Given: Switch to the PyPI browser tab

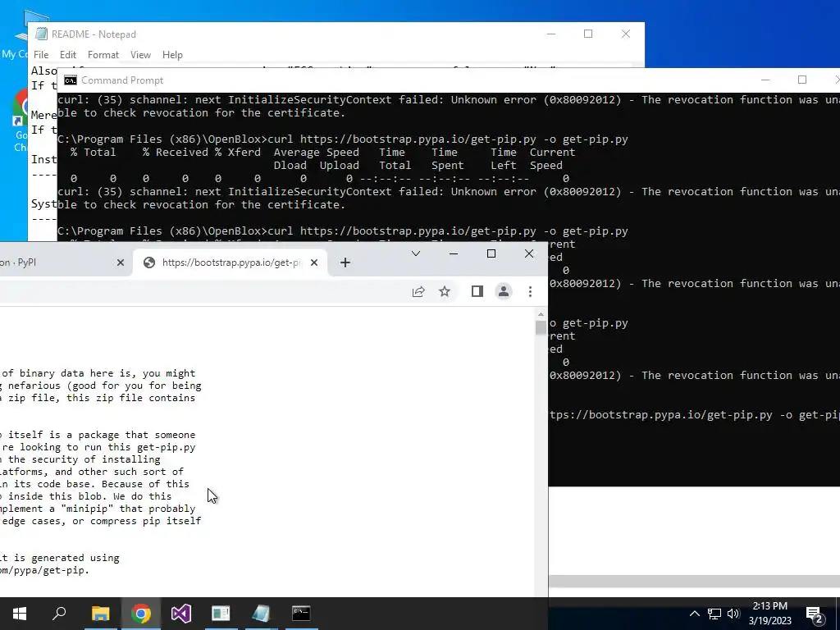Looking at the screenshot, I should 59,262.
